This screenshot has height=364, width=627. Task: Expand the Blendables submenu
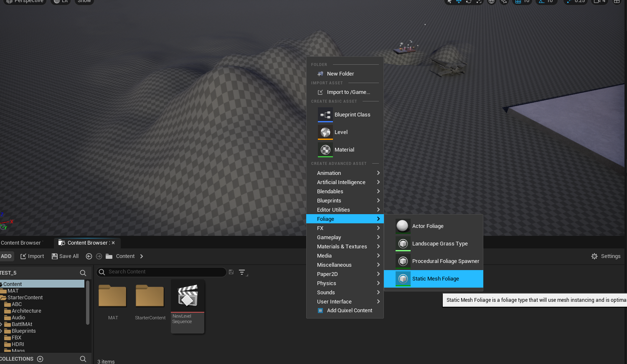[x=345, y=191]
